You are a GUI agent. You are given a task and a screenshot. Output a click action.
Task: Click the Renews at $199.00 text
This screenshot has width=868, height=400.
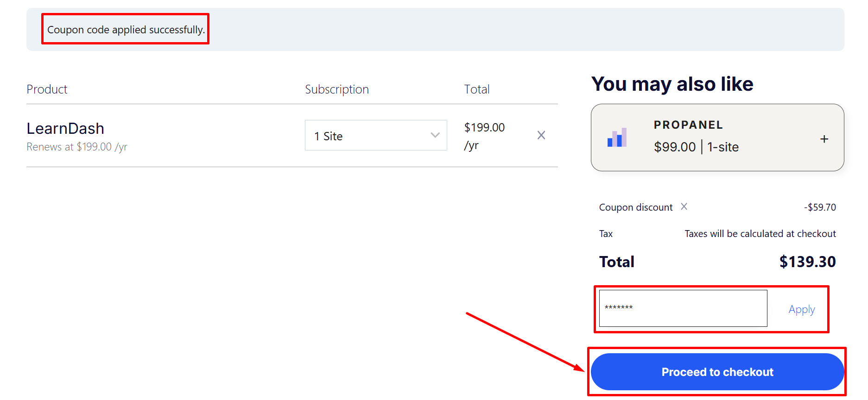(x=77, y=147)
